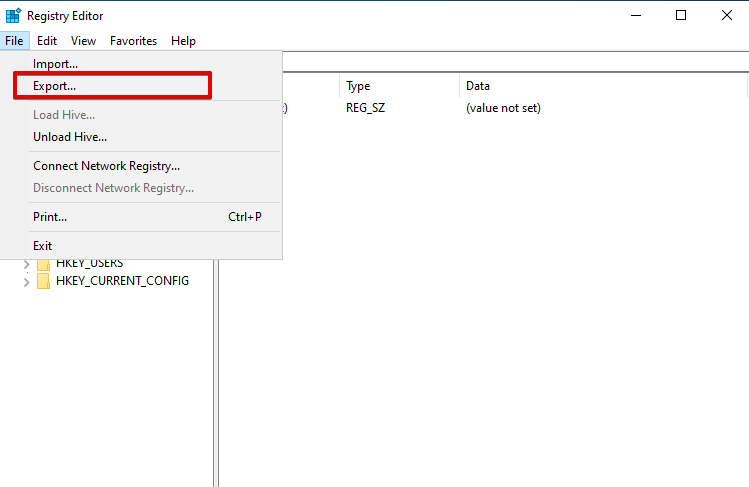Open the File menu
This screenshot has width=749, height=487.
(x=14, y=41)
